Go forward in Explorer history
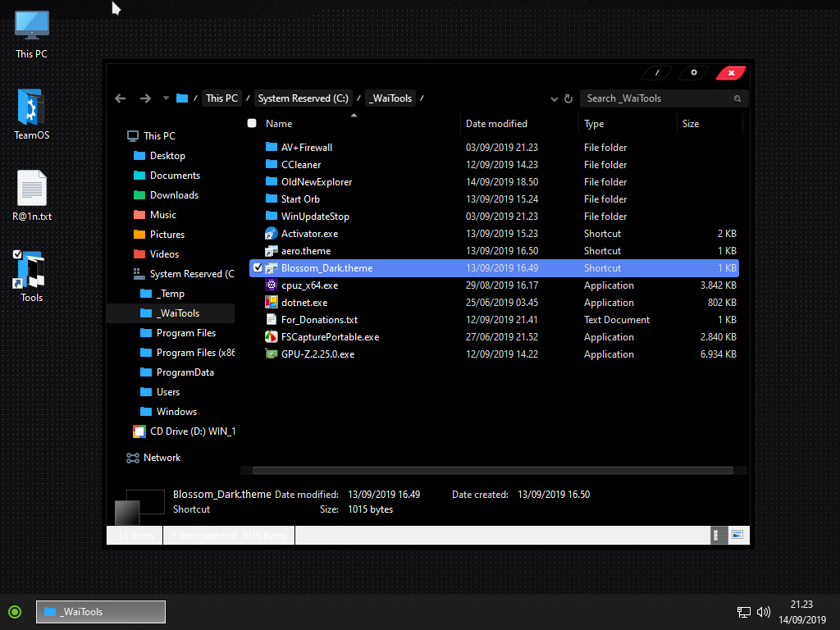 click(145, 98)
